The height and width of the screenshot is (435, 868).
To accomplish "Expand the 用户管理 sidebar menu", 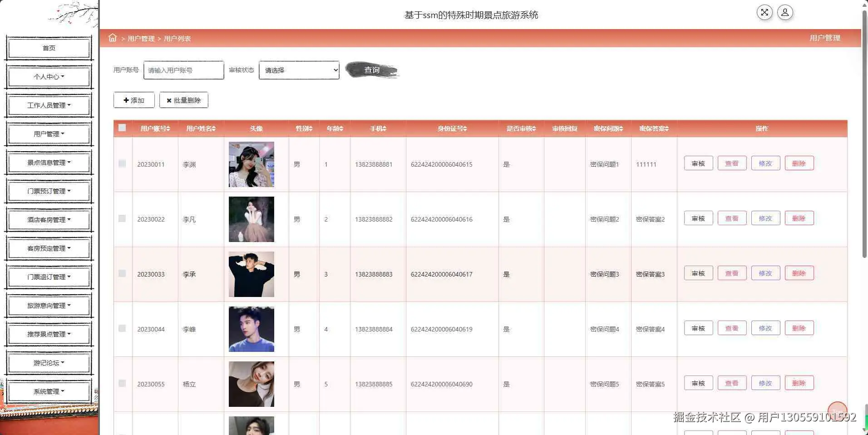I will 49,133.
